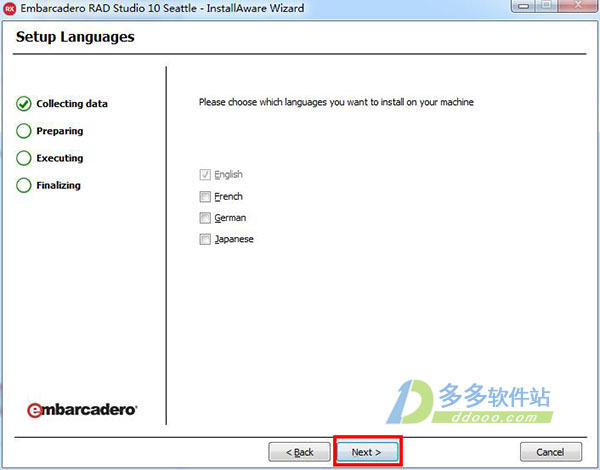Enable the Japanese language checkbox
This screenshot has height=470, width=600.
point(205,239)
